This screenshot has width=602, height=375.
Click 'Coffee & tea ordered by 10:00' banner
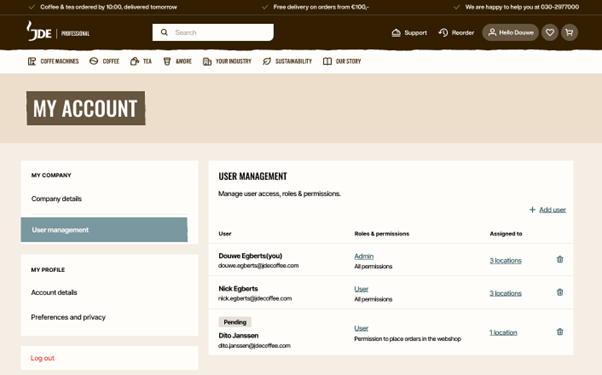tap(109, 7)
